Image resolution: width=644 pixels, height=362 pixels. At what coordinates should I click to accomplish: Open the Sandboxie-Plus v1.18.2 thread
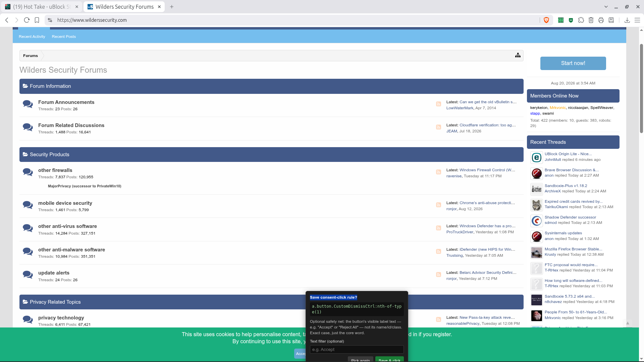566,186
